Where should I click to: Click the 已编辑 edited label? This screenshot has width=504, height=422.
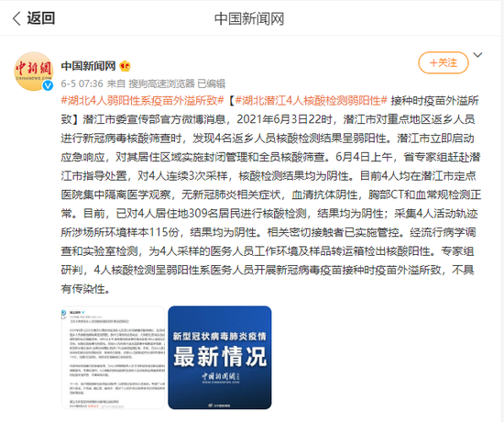(x=211, y=83)
